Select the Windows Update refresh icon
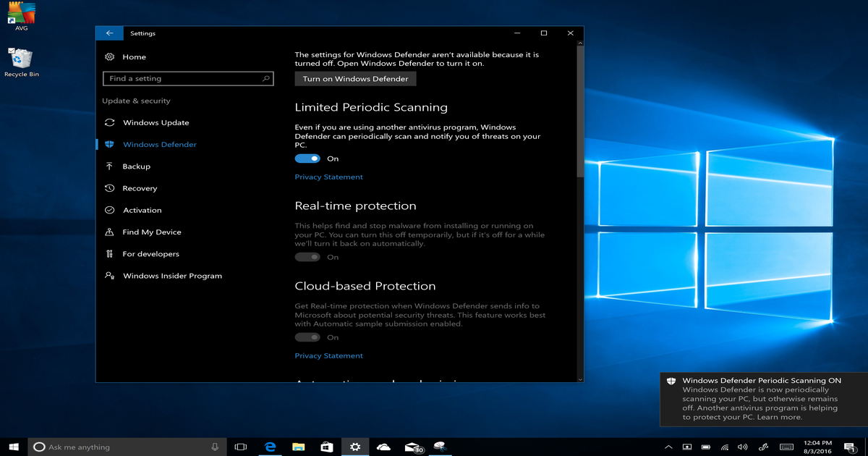The width and height of the screenshot is (868, 456). tap(109, 122)
